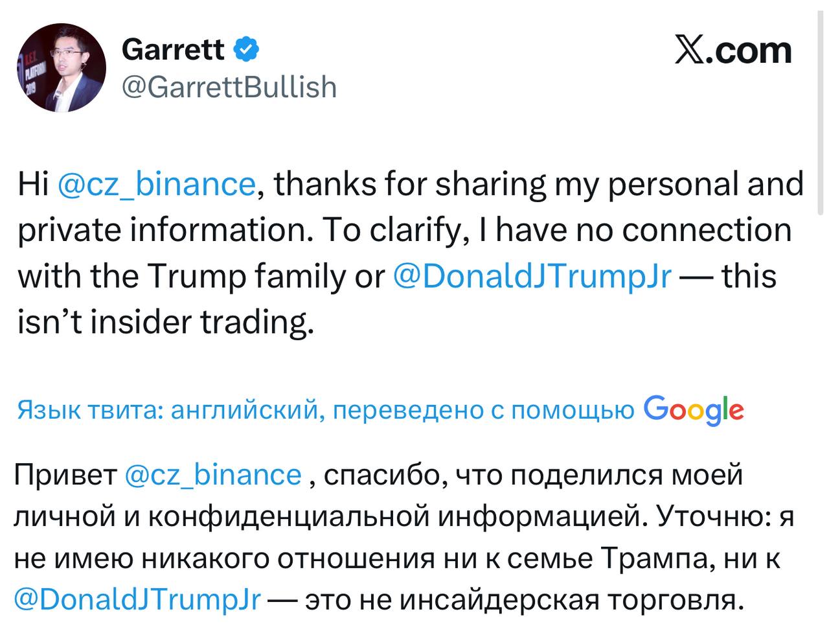Click the words "переведено с помощью" before Google
Viewport: 829px width, 644px height.
(x=483, y=409)
